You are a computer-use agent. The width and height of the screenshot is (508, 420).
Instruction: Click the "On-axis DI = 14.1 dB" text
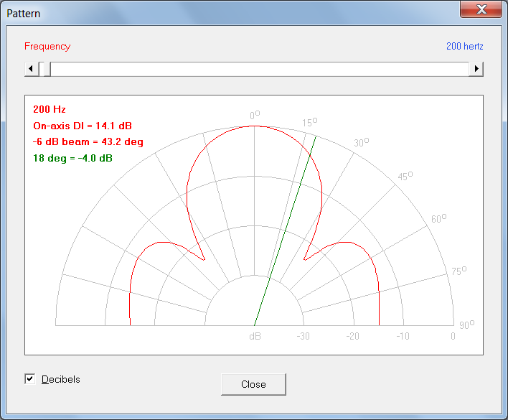tap(83, 126)
